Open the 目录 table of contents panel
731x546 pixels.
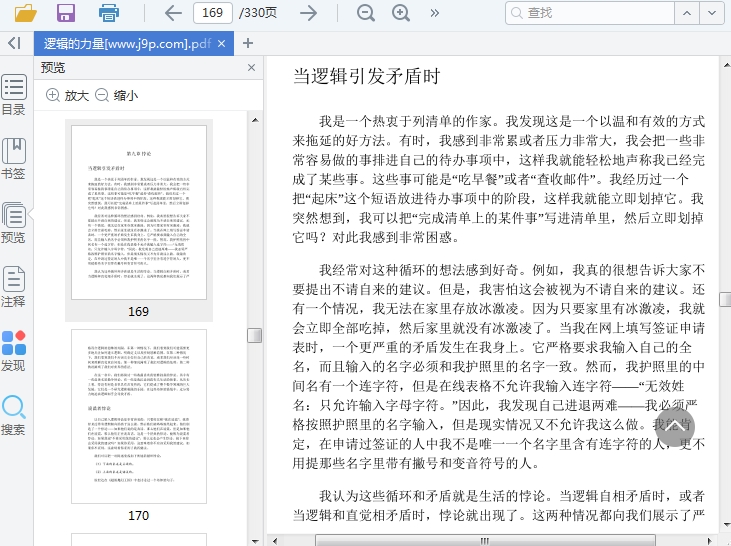tap(14, 94)
